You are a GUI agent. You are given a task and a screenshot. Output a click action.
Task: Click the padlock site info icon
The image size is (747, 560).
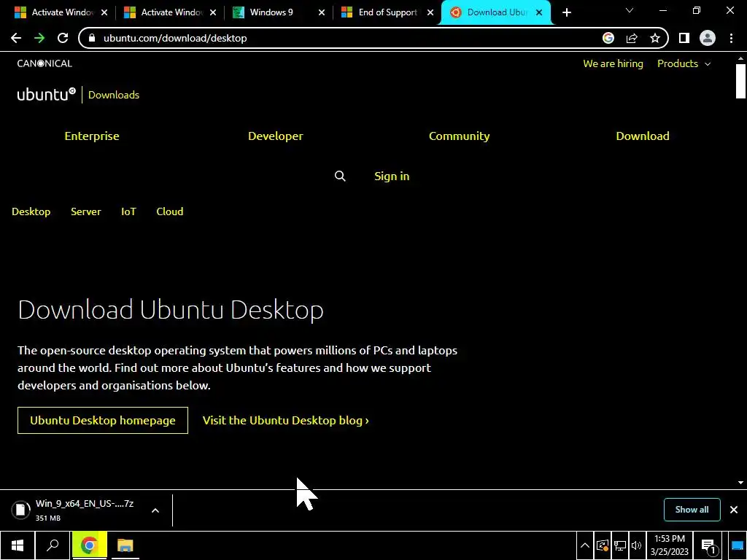point(92,38)
